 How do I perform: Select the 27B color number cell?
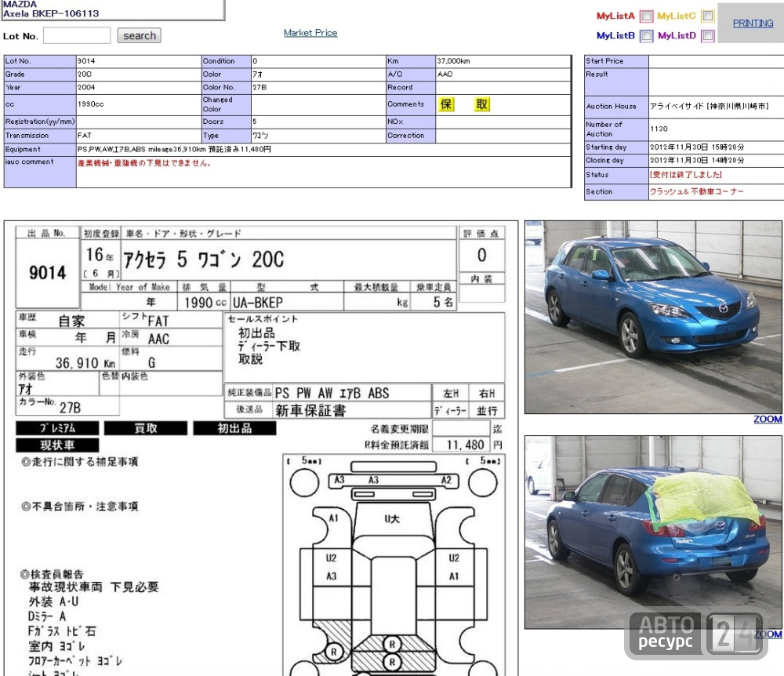(318, 88)
